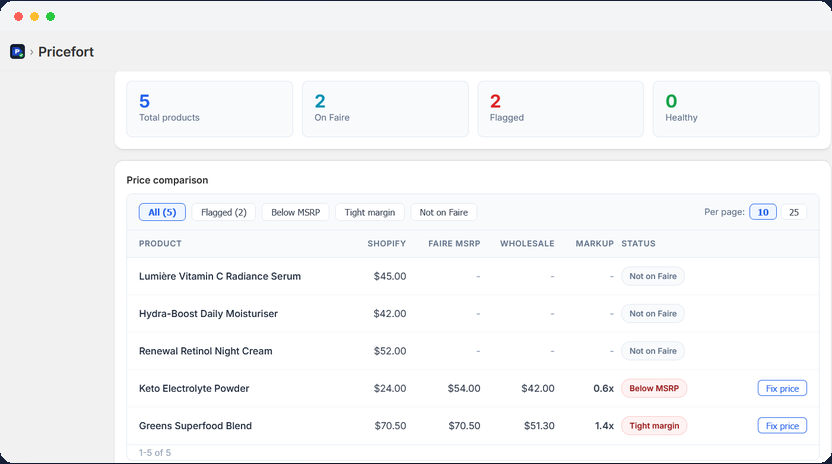Click Not on Faire badge for Renewal Retinol
The width and height of the screenshot is (832, 464).
pos(653,351)
